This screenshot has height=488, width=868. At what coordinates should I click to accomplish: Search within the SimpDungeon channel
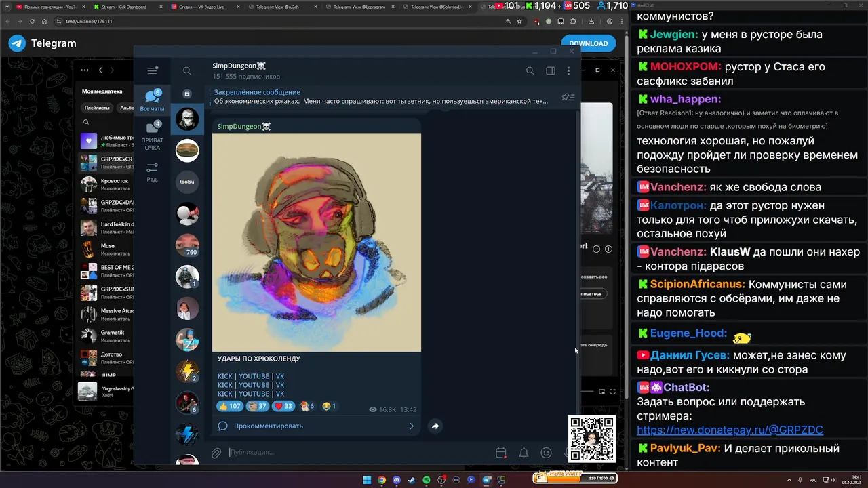(530, 70)
